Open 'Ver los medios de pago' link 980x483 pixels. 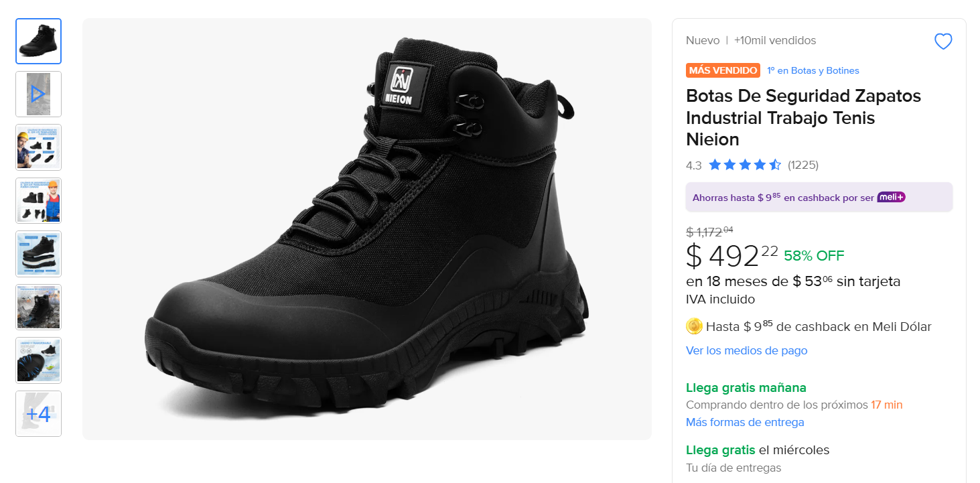point(746,350)
